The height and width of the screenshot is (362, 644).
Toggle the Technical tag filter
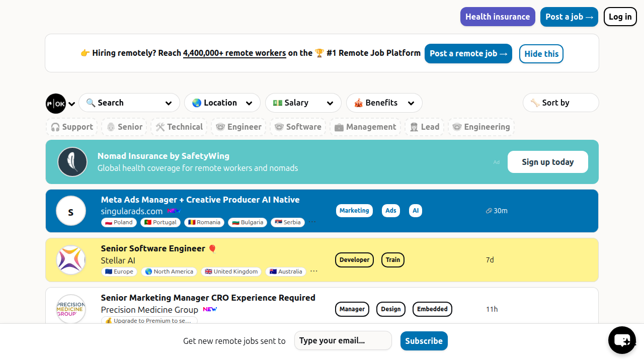179,127
